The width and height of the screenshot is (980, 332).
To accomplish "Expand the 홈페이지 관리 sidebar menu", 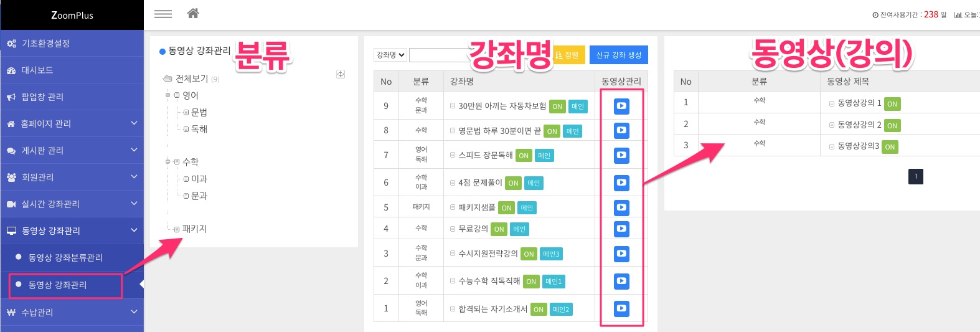I will click(72, 123).
